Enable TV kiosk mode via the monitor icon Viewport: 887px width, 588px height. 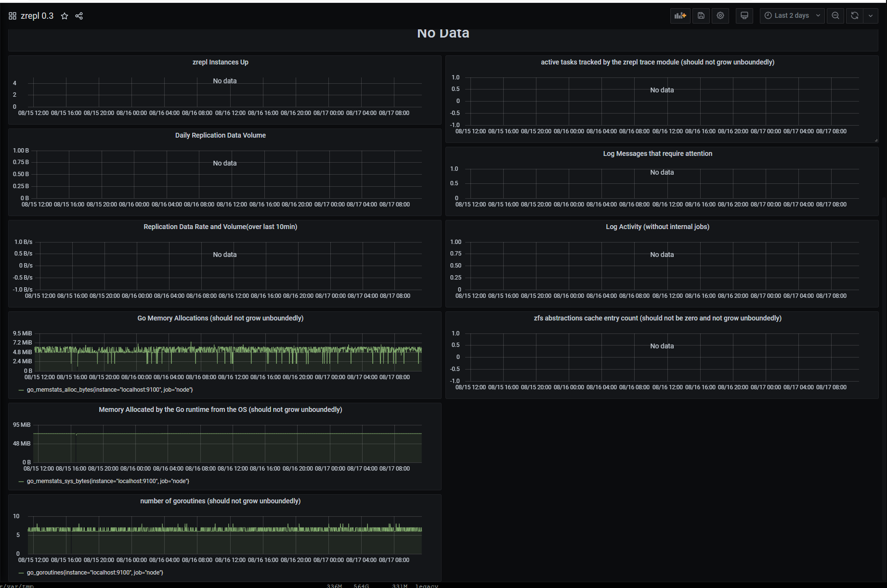click(744, 15)
